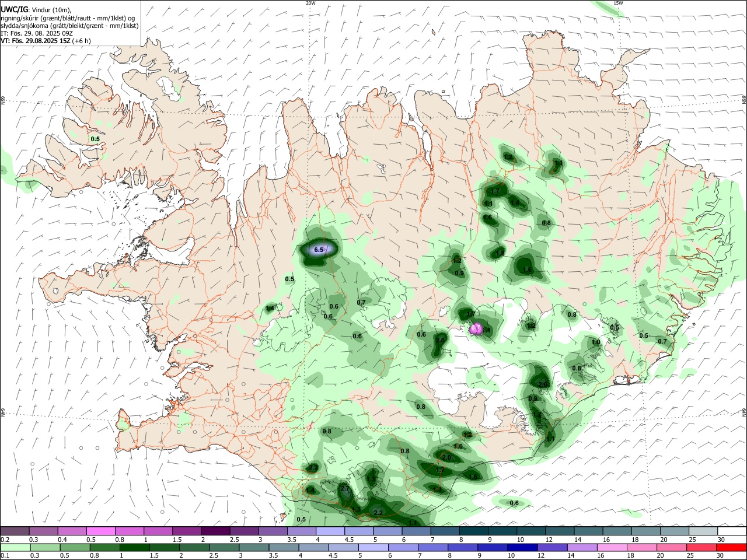Image resolution: width=747 pixels, height=560 pixels.
Task: Click the VT valid time line 15Z
Action: (46, 41)
